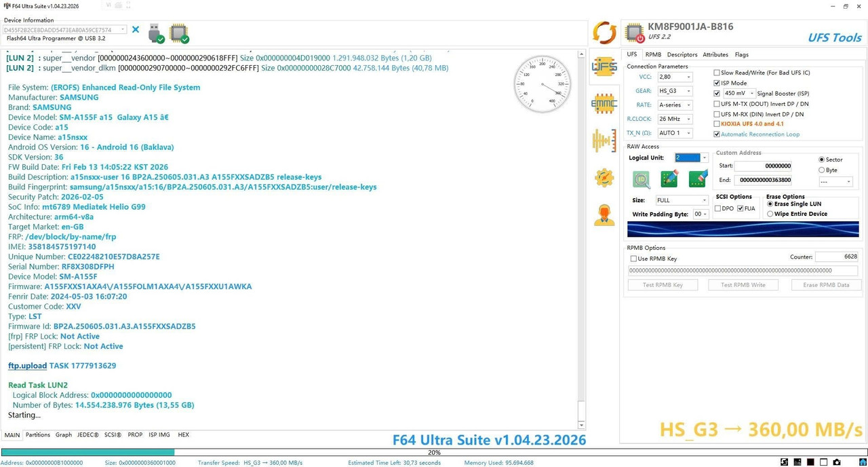Click the chip connected status icon

tap(179, 33)
